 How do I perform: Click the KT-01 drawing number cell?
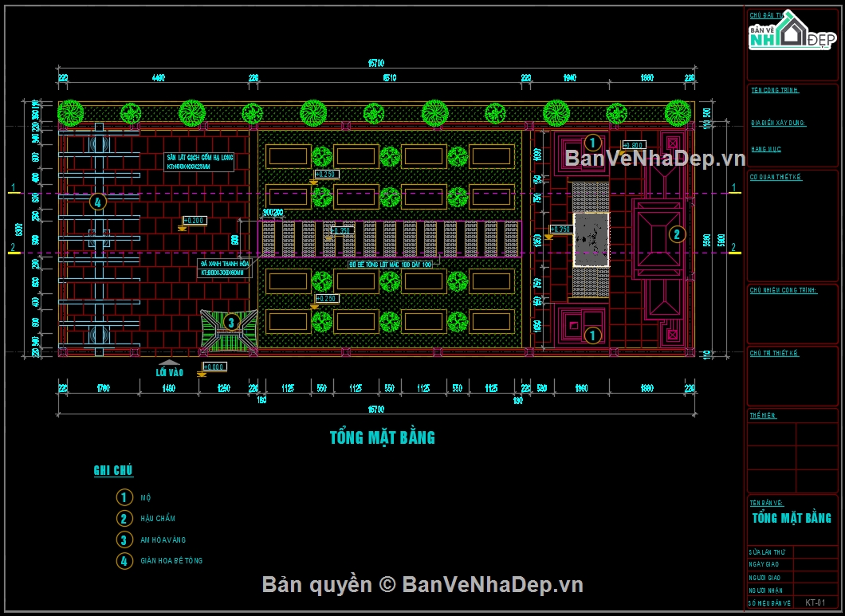coord(814,602)
